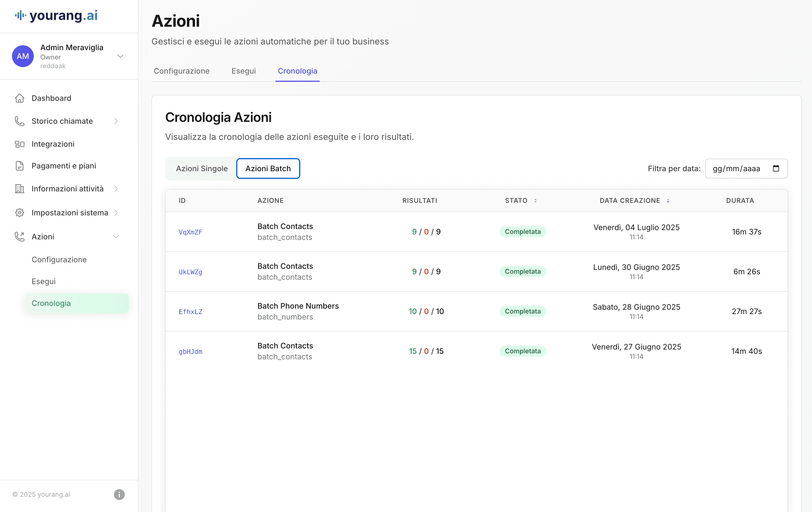The height and width of the screenshot is (512, 812).
Task: Click the yourang.ai logo
Action: 56,16
